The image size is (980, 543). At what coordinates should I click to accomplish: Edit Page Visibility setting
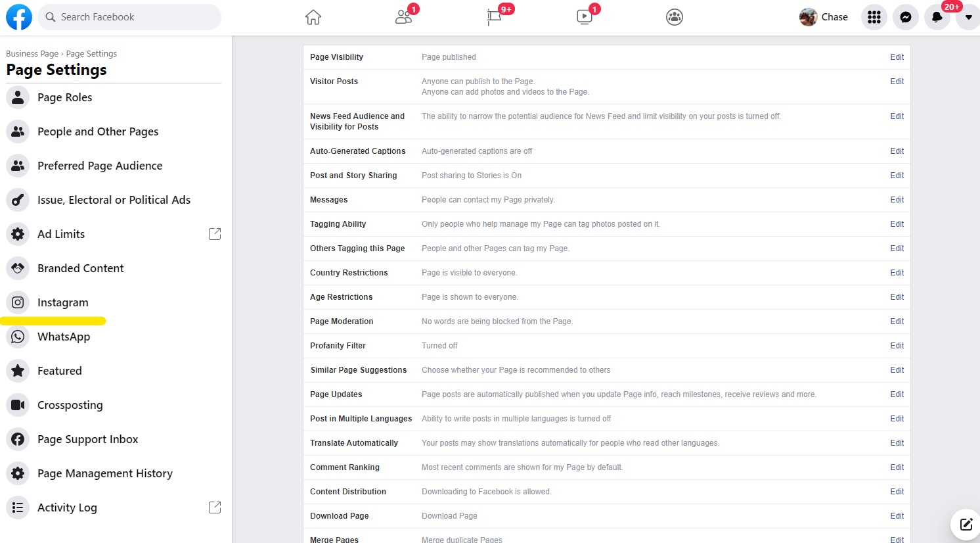coord(897,57)
